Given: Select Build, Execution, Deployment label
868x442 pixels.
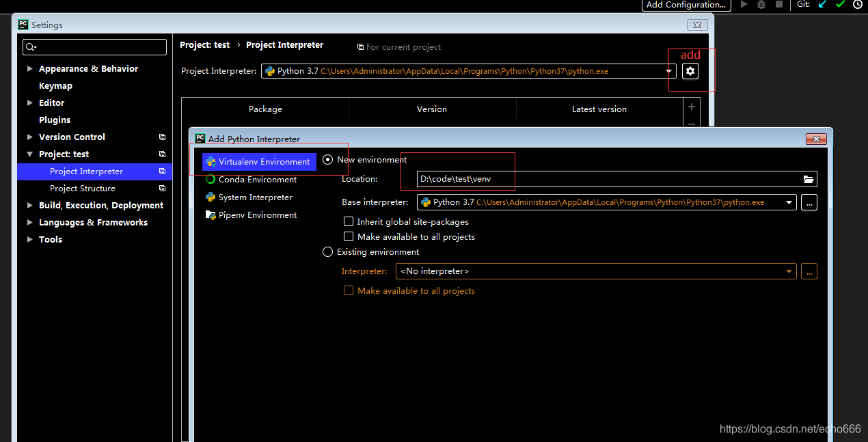Looking at the screenshot, I should [101, 205].
